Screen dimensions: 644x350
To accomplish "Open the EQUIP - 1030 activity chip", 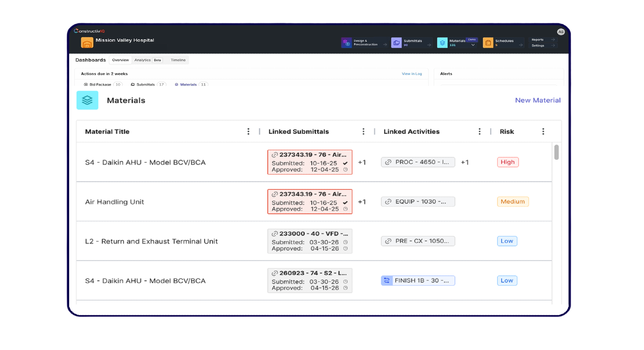I will coord(418,202).
